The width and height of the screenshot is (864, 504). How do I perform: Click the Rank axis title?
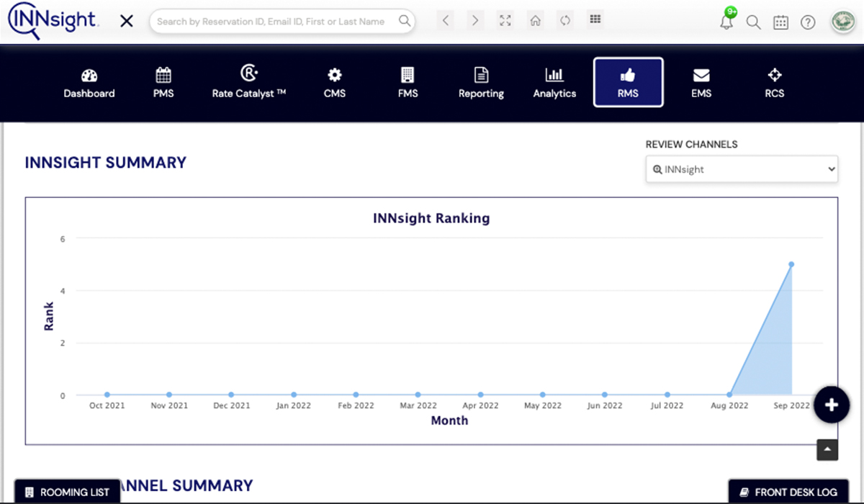[x=49, y=316]
